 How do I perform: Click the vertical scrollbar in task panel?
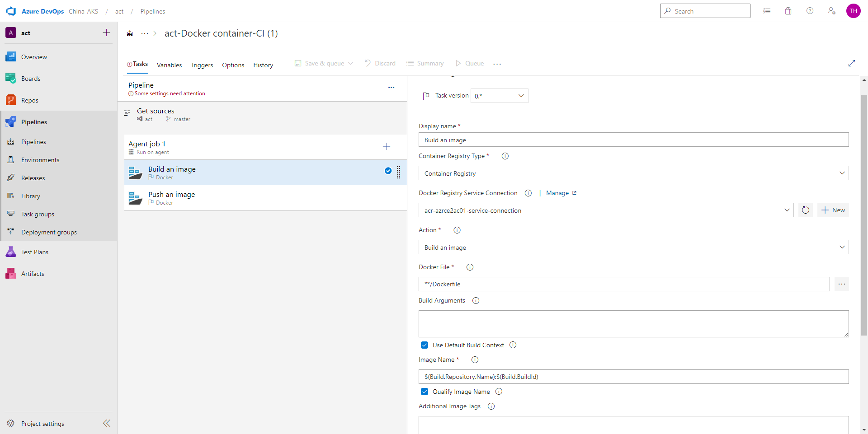(x=864, y=215)
